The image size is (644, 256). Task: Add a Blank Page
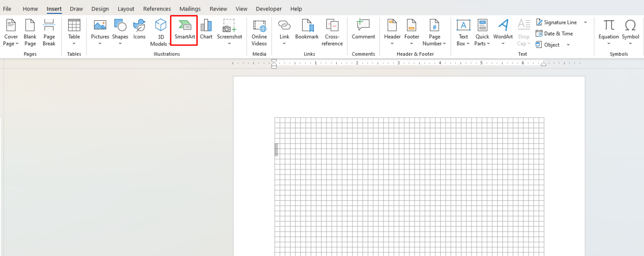click(30, 32)
